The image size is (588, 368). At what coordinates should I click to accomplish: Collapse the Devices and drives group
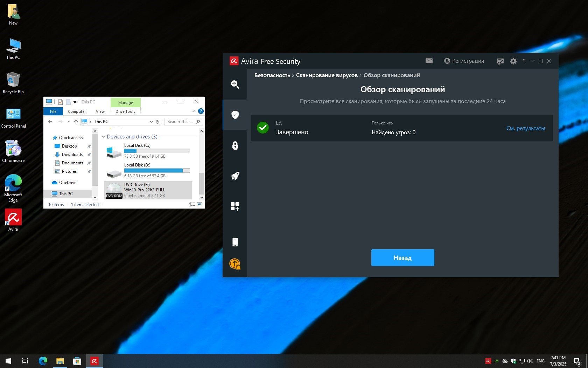click(103, 137)
